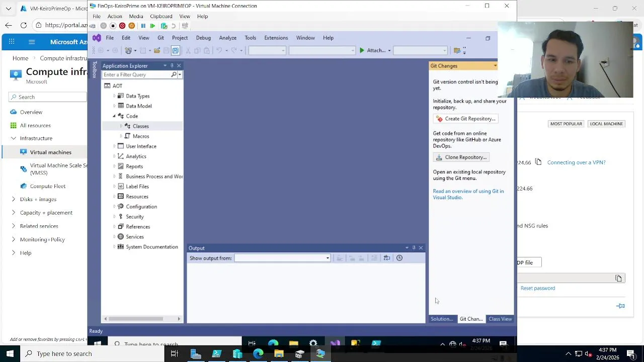Click LOCAL MACHINE tag in Azure portal
644x362 pixels.
[x=606, y=124]
